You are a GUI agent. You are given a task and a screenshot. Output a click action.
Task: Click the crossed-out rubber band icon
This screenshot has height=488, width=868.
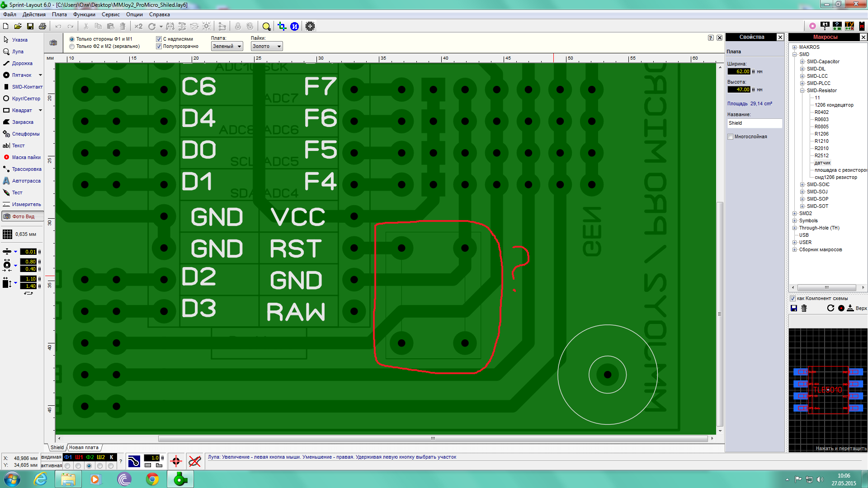[194, 461]
